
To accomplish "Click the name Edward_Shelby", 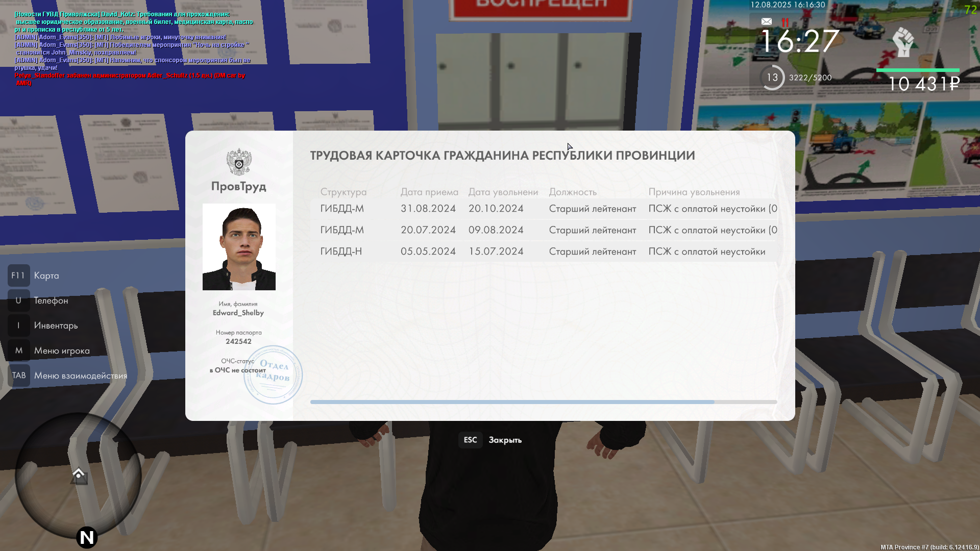I will coord(238,313).
